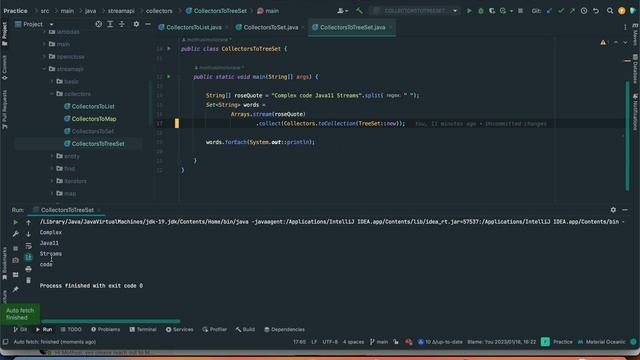Click the down arrow in the Run console
The width and height of the screenshot is (640, 360).
point(29,234)
